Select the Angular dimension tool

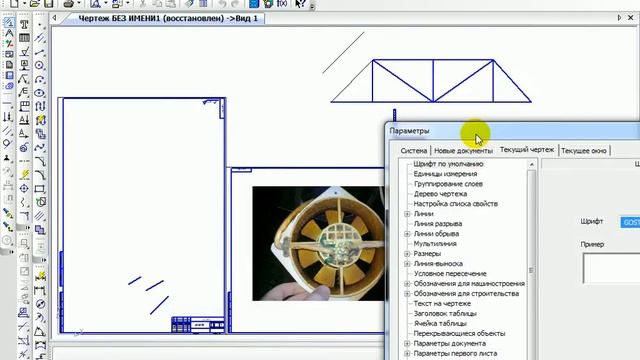click(40, 331)
